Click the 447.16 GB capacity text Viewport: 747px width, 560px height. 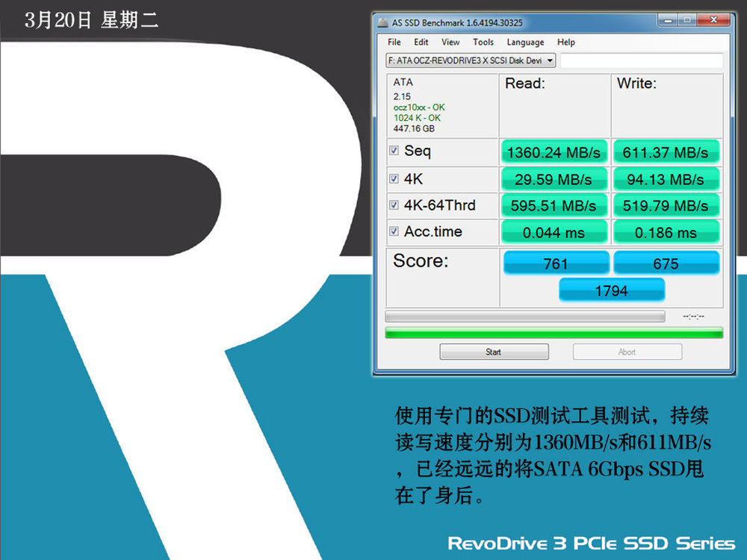pos(414,128)
